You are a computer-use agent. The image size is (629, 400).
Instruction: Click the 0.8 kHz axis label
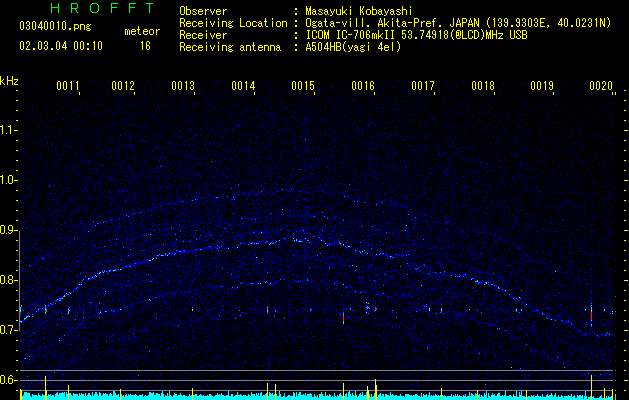(x=8, y=280)
